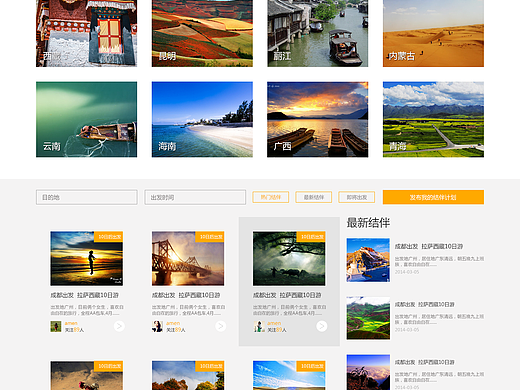Click the 最新结伴 sidebar heading
Screen dimensions: 520x390
(x=368, y=223)
